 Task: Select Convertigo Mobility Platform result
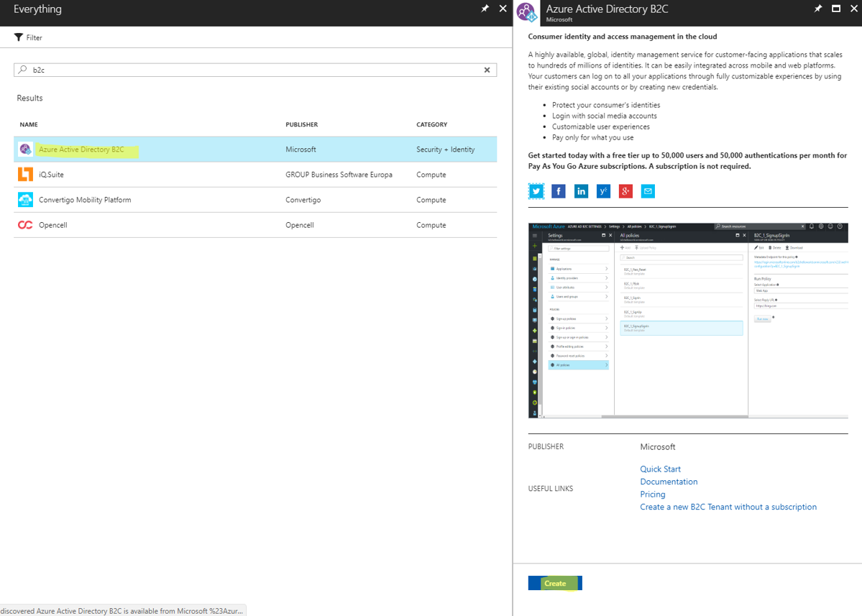coord(85,200)
